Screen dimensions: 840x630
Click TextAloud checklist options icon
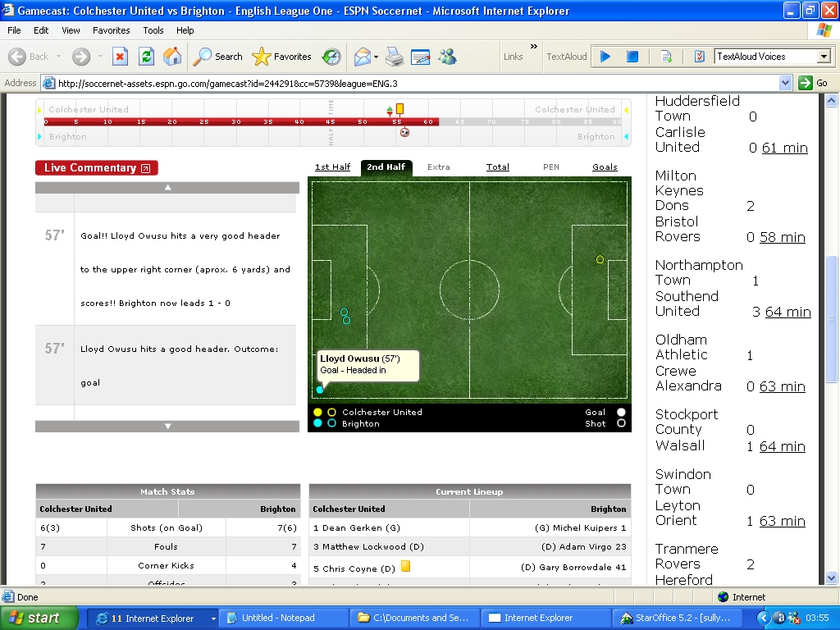699,57
